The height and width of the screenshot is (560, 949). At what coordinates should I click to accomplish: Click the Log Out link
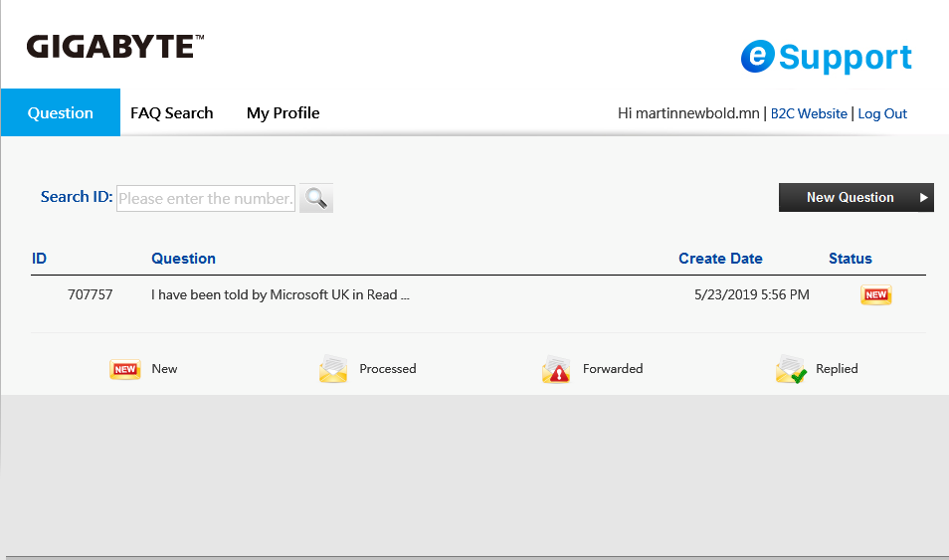pos(882,113)
